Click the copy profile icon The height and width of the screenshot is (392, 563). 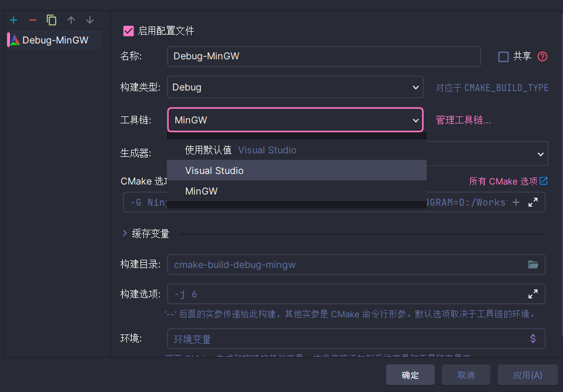pos(52,20)
